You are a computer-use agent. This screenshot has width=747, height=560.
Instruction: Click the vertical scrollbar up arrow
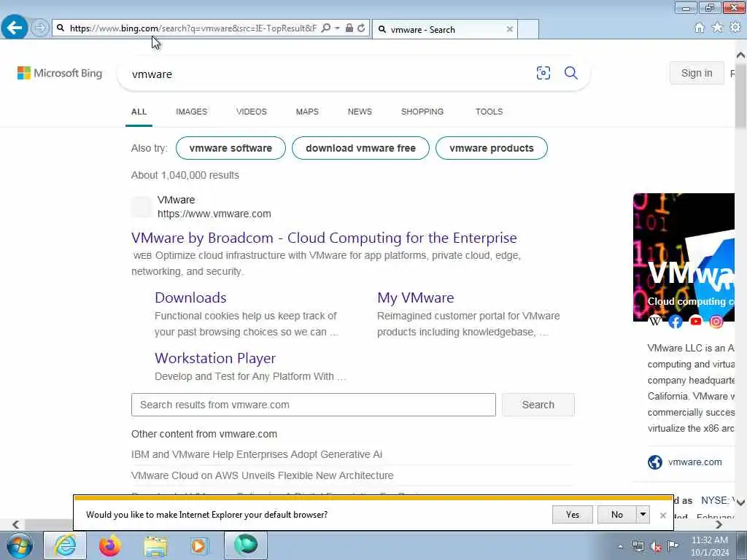coord(741,55)
